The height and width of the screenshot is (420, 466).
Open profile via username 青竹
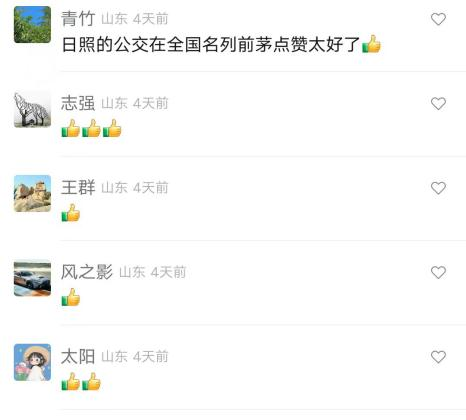click(78, 19)
